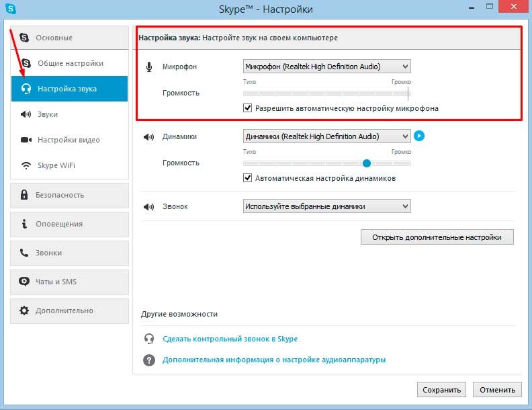This screenshot has width=532, height=410.
Task: Play the speaker test sound button
Action: pyautogui.click(x=419, y=136)
